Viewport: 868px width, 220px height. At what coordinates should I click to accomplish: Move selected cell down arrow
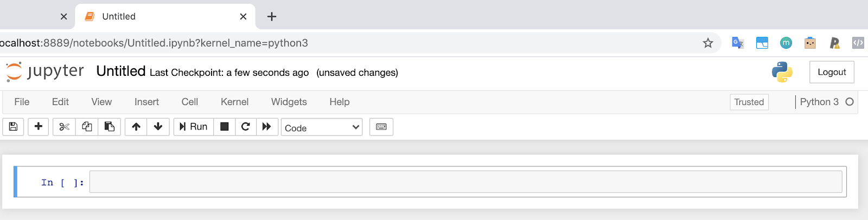point(158,127)
